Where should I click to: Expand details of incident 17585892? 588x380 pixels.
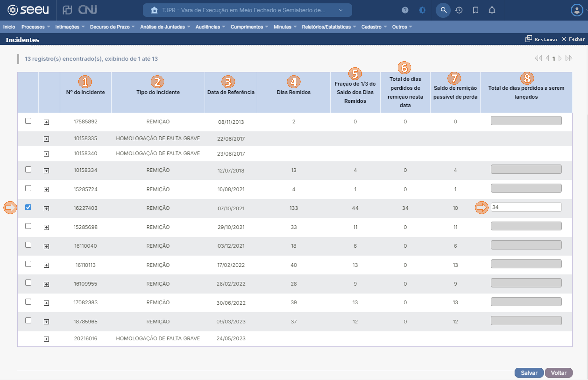(46, 122)
